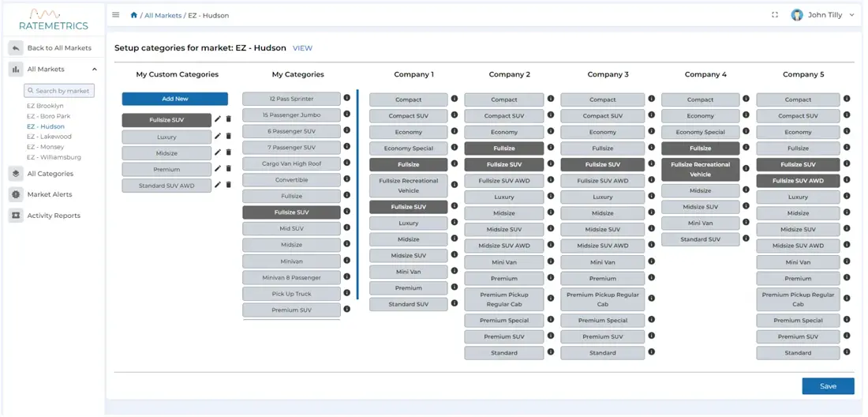868x417 pixels.
Task: Collapse the All Markets sidebar section
Action: pyautogui.click(x=95, y=69)
